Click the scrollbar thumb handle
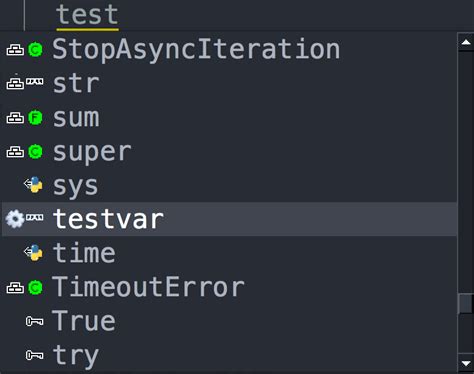The width and height of the screenshot is (474, 374). (466, 303)
